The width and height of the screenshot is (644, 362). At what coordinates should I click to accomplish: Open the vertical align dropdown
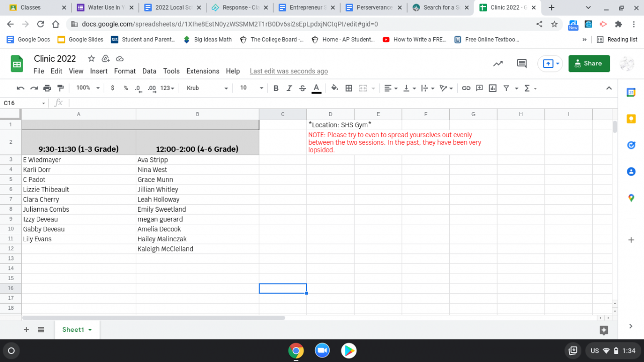pyautogui.click(x=410, y=88)
